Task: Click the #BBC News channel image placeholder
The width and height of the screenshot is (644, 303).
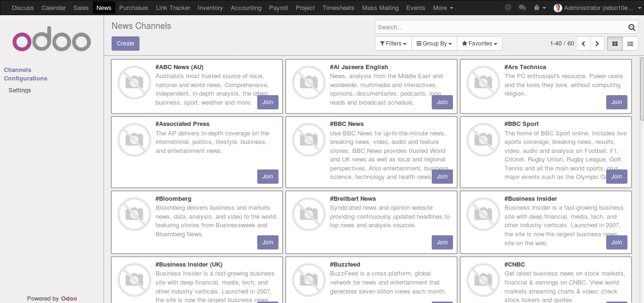Action: [309, 139]
